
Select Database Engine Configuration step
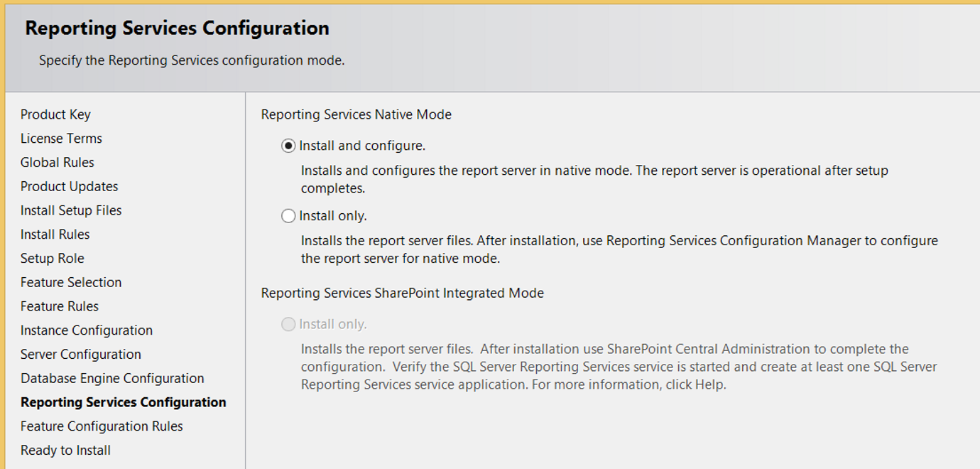[x=112, y=378]
